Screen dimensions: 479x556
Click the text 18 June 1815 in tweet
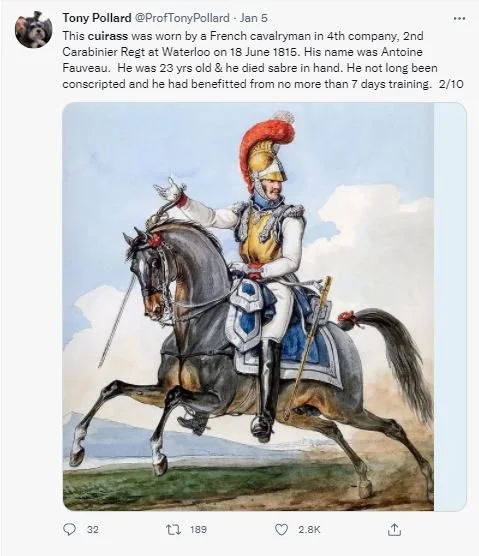click(263, 52)
